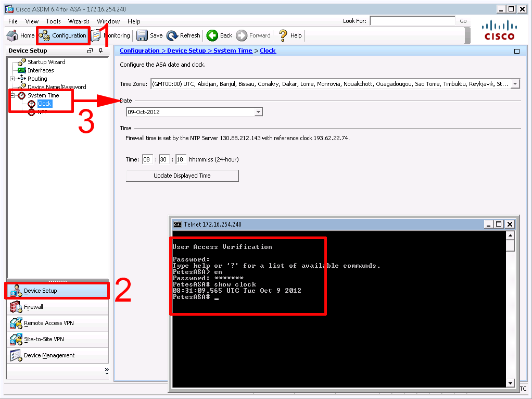Click the minutes time field
Screen dimensions: 532x399
tap(164, 159)
